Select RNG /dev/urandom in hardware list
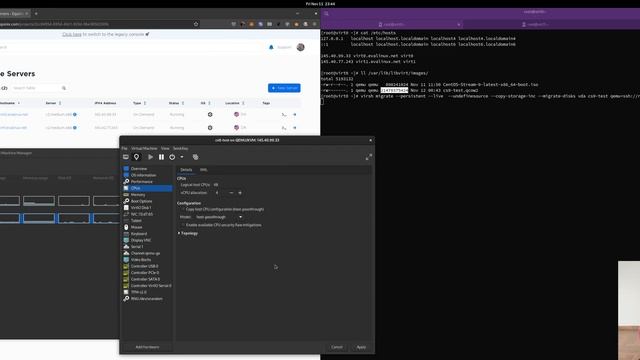 (147, 299)
